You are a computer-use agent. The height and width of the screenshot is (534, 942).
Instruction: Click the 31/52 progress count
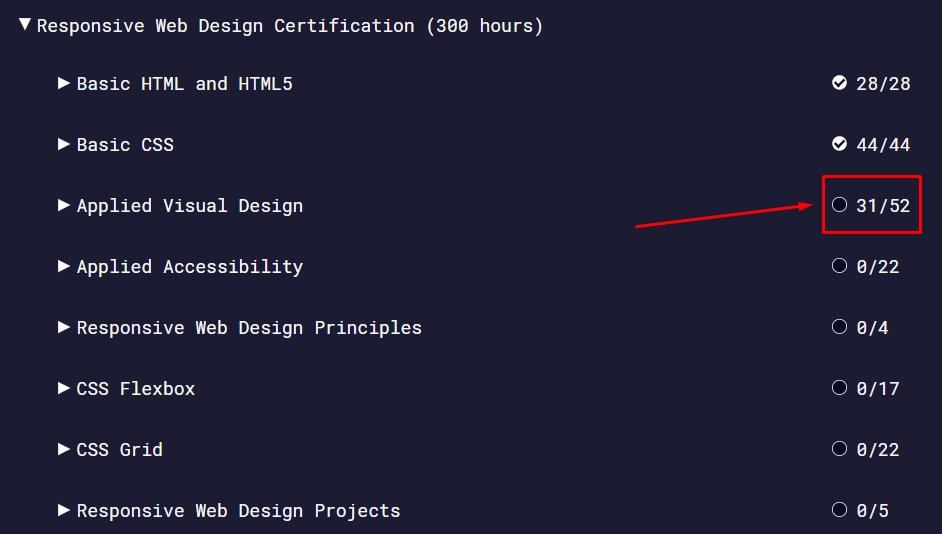883,205
